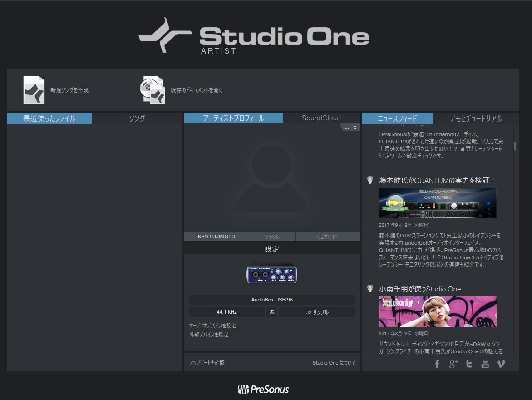Screen dimensions: 532x400
Task: Click the 設定 section header
Action: pyautogui.click(x=272, y=249)
